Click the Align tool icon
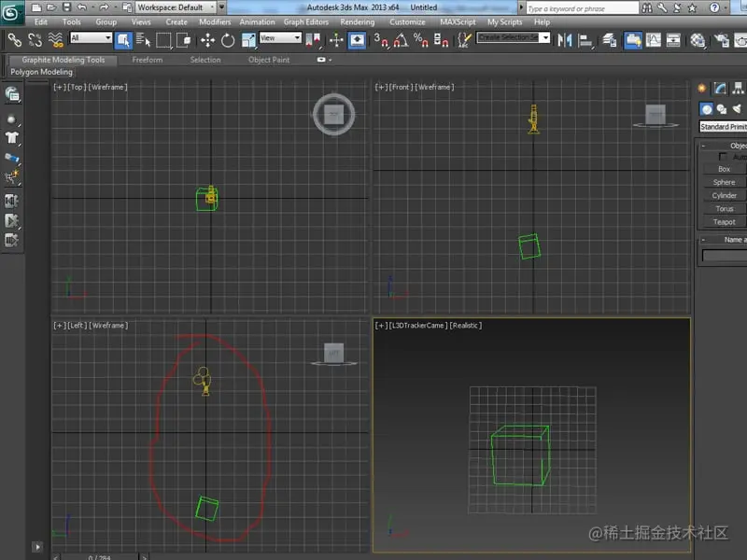 point(585,40)
